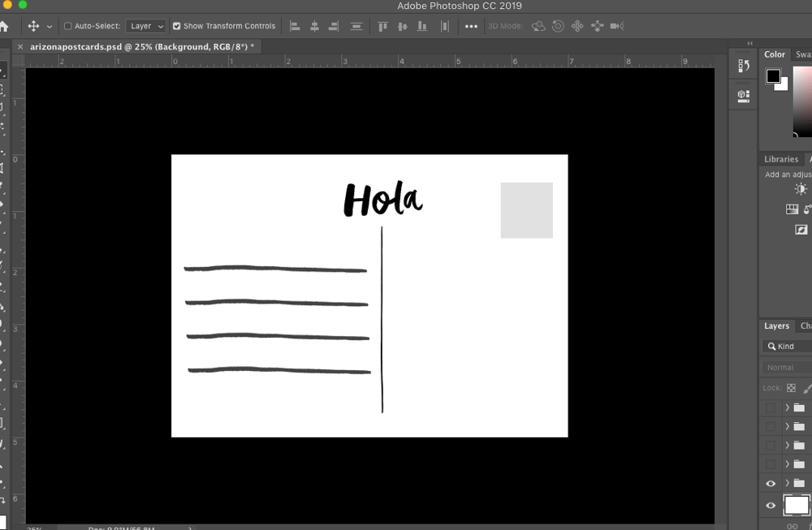Viewport: 812px width, 530px height.
Task: Open the Kind layer filter dropdown
Action: click(x=787, y=347)
